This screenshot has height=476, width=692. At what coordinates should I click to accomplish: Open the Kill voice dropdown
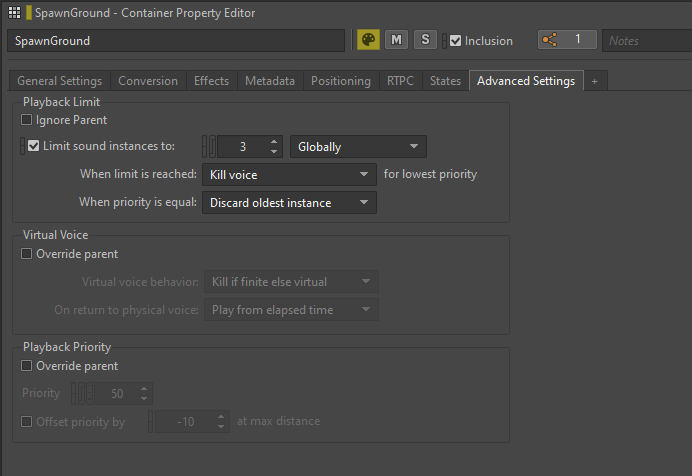click(289, 175)
